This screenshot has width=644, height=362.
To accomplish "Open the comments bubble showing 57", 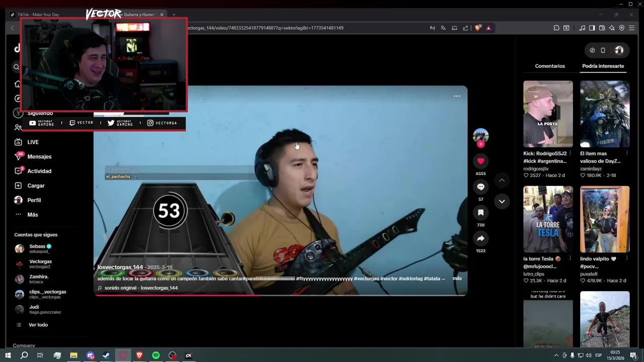I will tap(480, 187).
